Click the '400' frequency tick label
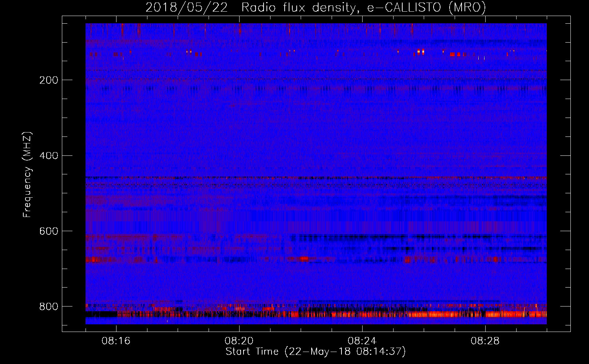Image resolution: width=589 pixels, height=364 pixels. click(x=48, y=156)
